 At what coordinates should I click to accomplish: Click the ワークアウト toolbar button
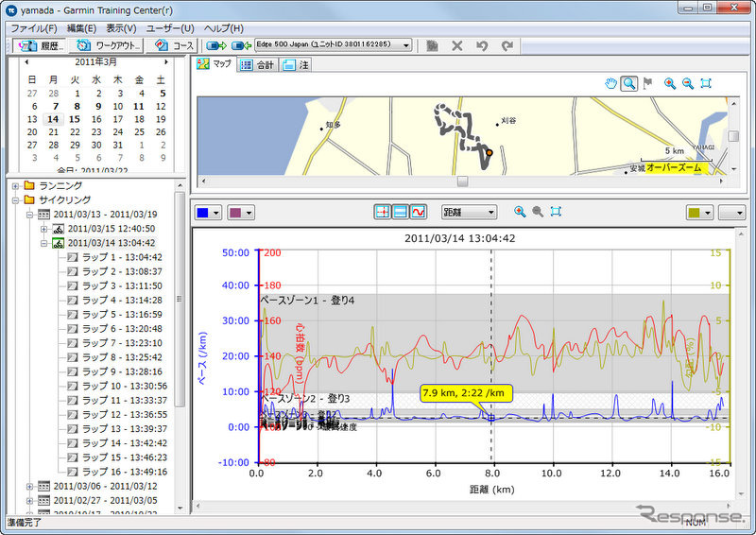[x=107, y=45]
